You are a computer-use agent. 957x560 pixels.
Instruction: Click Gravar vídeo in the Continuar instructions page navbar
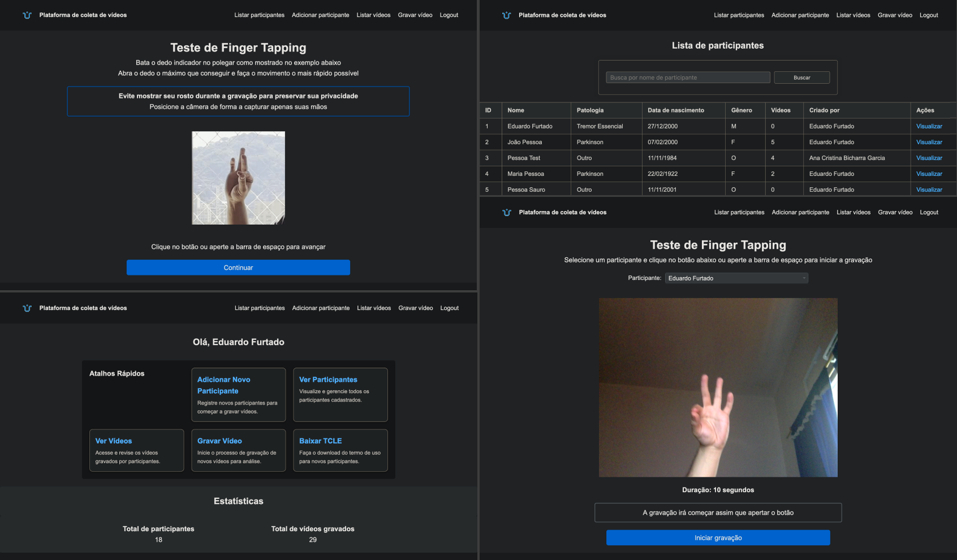point(415,15)
